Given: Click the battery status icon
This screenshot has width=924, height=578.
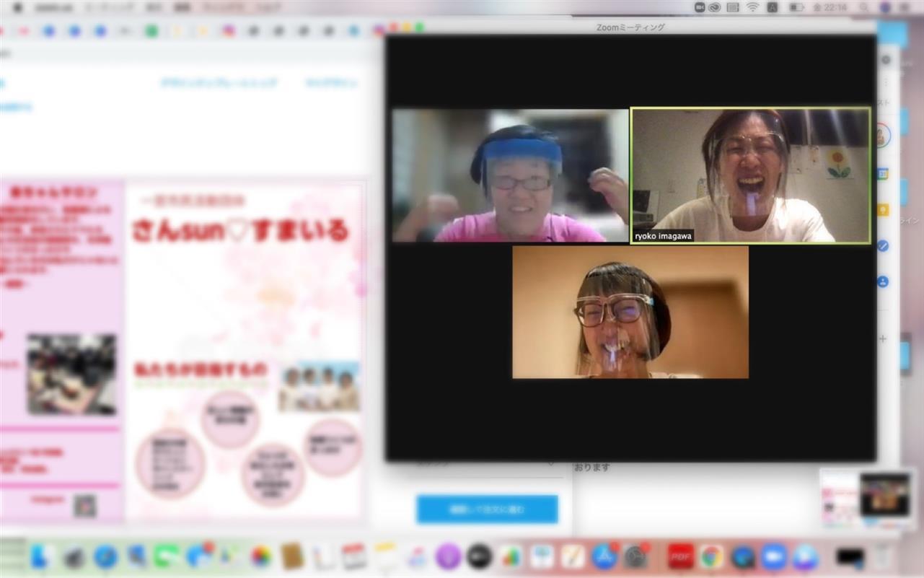Looking at the screenshot, I should click(796, 7).
